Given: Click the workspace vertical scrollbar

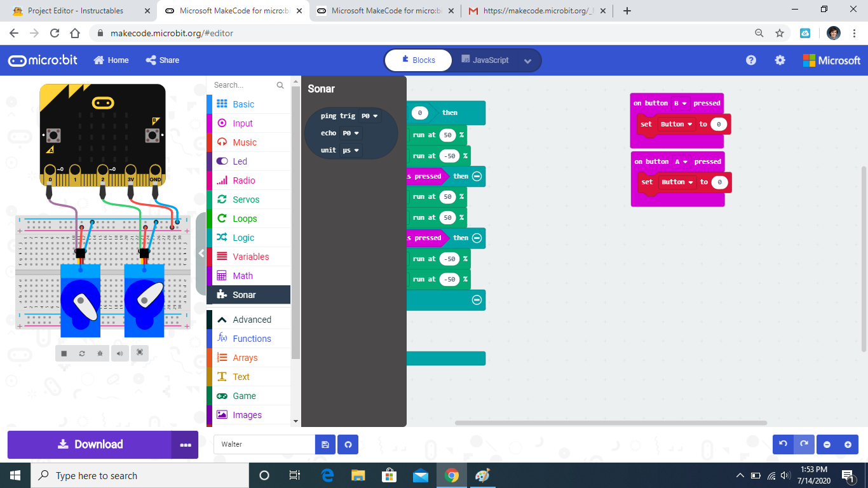Looking at the screenshot, I should tap(864, 259).
